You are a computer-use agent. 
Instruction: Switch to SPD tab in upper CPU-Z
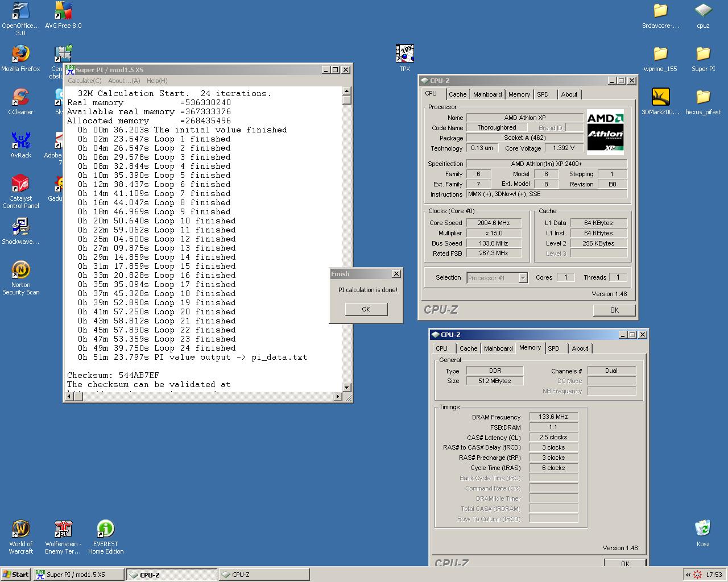pos(543,94)
